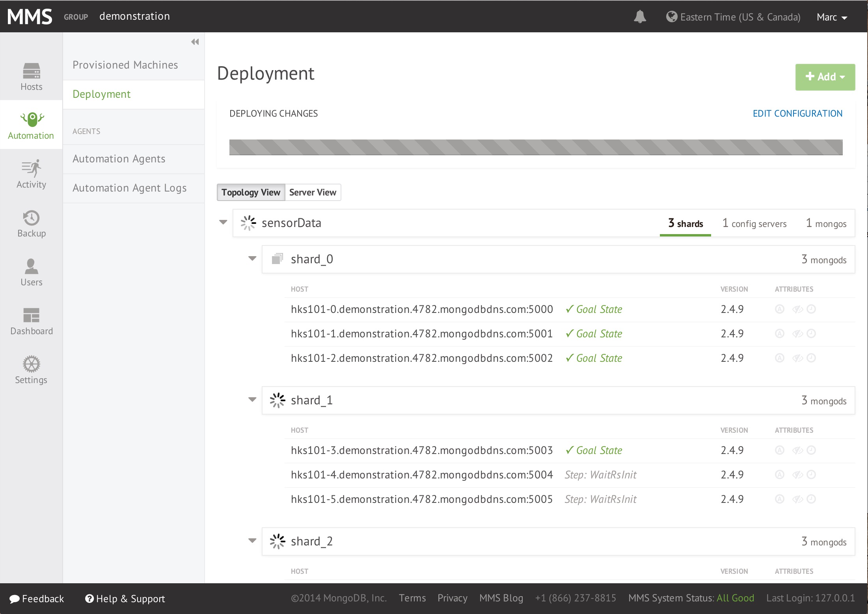Toggle hidden eye attribute for hks101-0 host
The width and height of the screenshot is (868, 614).
tap(797, 309)
